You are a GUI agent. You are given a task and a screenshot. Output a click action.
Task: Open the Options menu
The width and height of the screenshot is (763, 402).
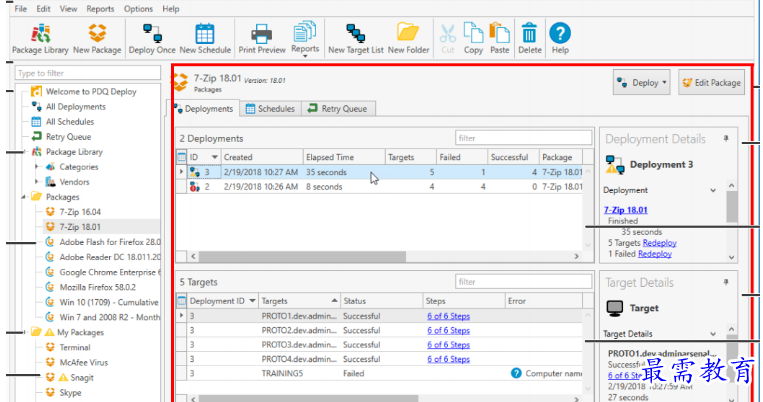138,9
